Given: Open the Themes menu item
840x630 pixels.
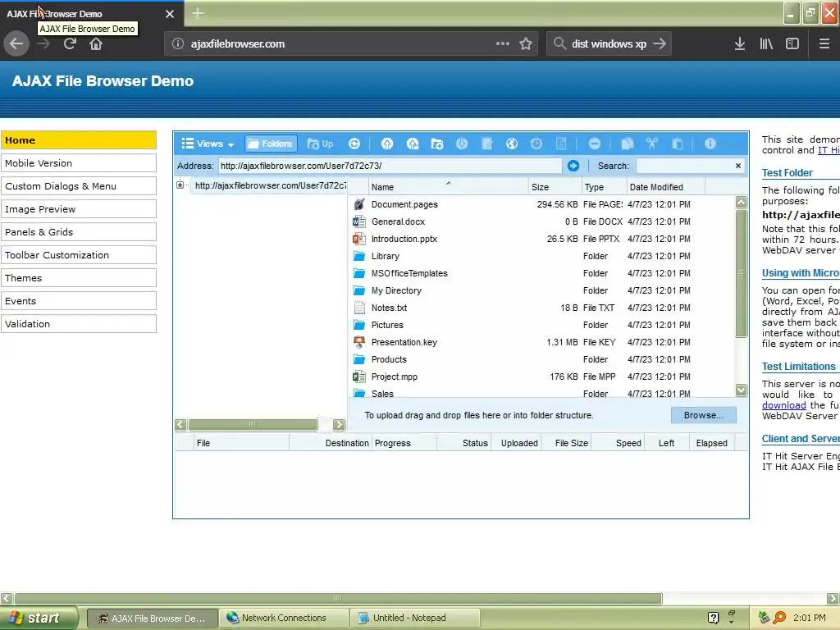Looking at the screenshot, I should pyautogui.click(x=79, y=278).
